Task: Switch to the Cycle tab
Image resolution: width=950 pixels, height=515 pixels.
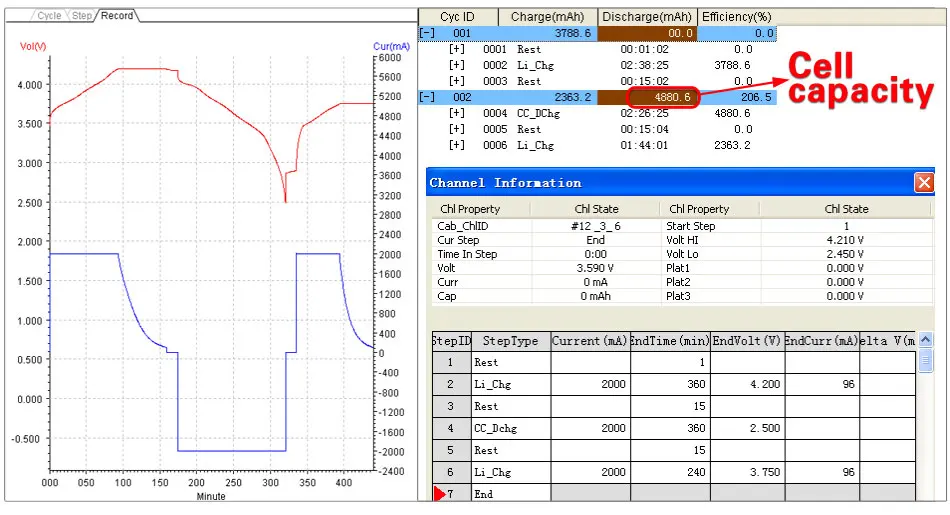Action: pos(49,16)
